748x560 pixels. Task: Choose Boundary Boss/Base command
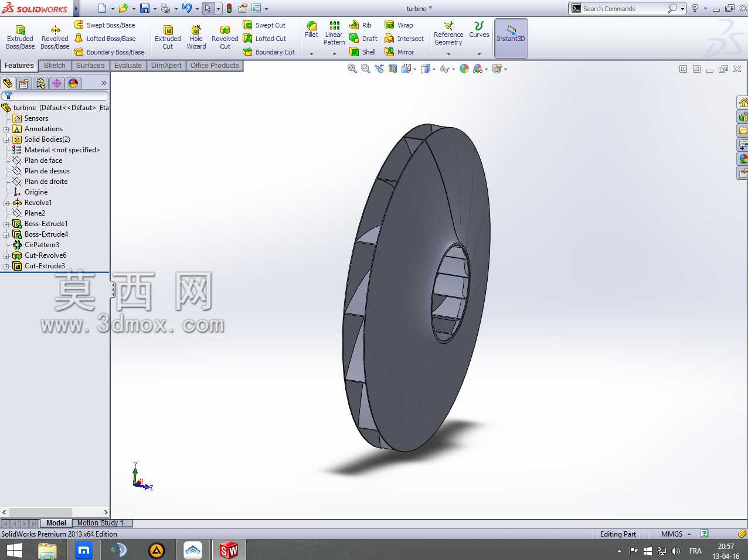109,52
